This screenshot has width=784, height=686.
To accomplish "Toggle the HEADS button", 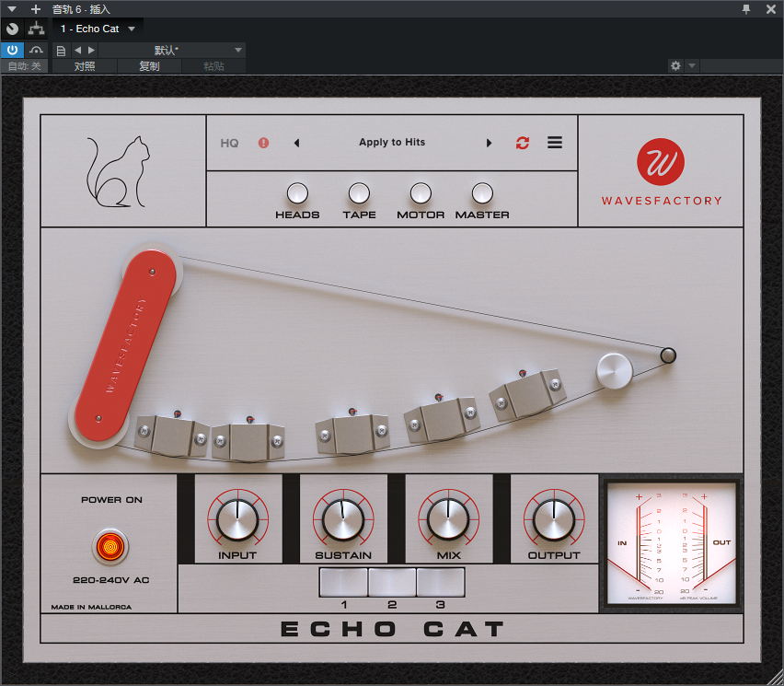I will 297,193.
